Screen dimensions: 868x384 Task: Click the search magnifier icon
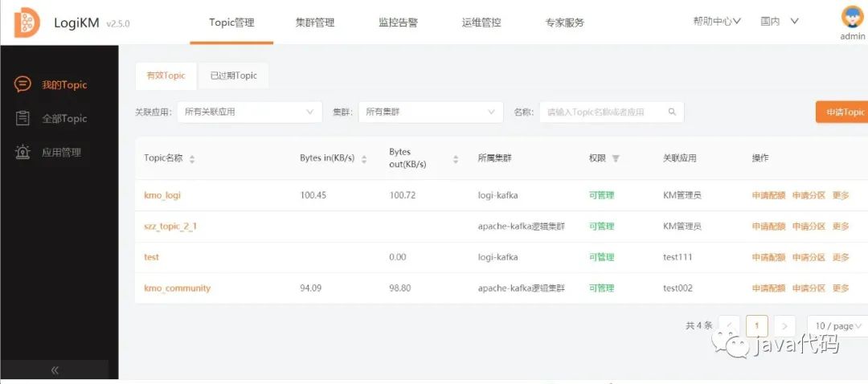672,112
